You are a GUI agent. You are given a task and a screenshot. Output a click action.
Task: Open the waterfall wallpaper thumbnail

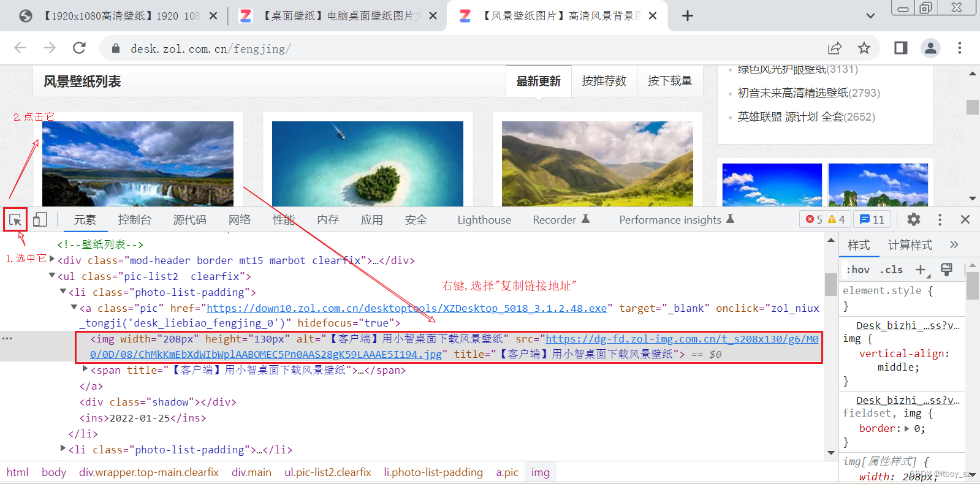[x=138, y=164]
